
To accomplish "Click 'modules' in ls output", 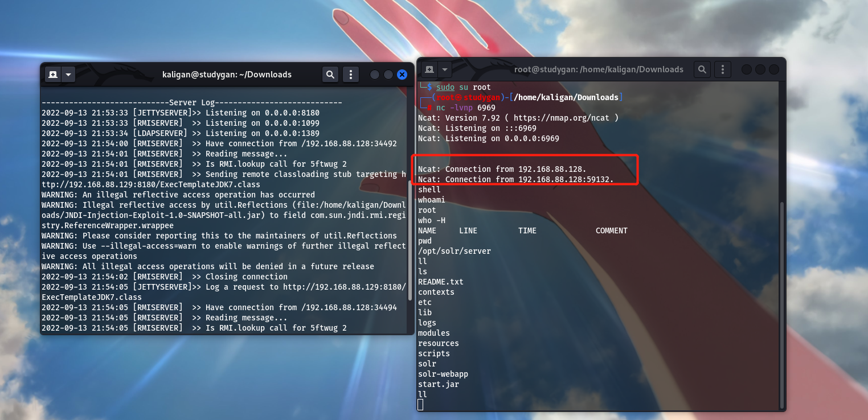I will point(434,333).
